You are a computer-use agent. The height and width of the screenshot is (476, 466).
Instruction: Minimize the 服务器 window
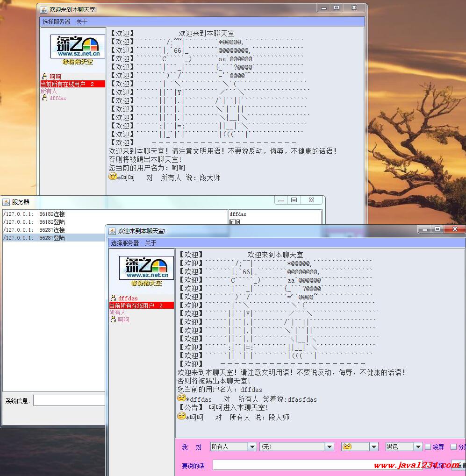point(281,200)
